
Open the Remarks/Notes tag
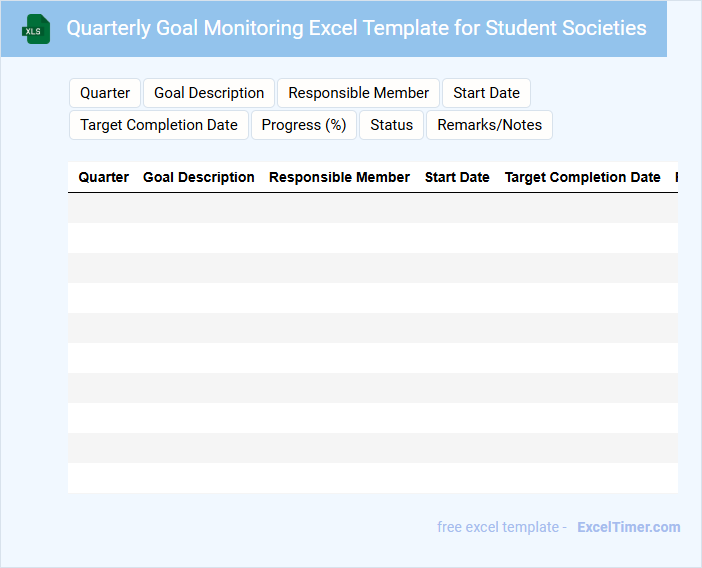[x=489, y=125]
